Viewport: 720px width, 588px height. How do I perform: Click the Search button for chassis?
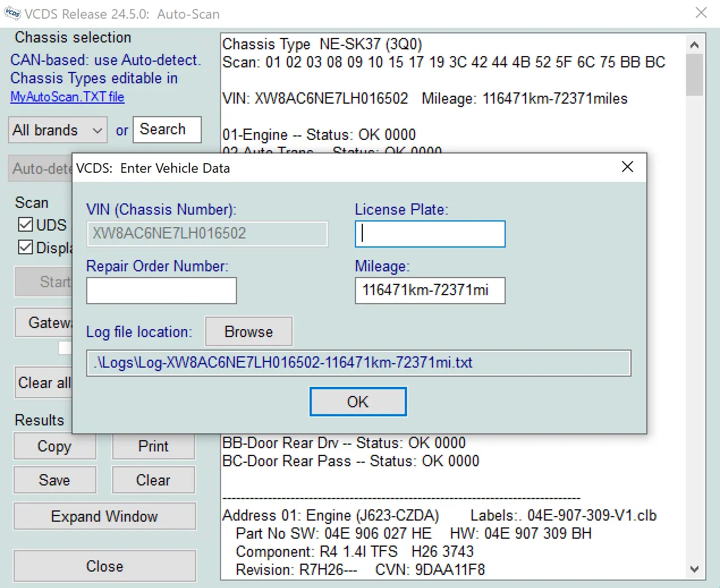click(167, 130)
